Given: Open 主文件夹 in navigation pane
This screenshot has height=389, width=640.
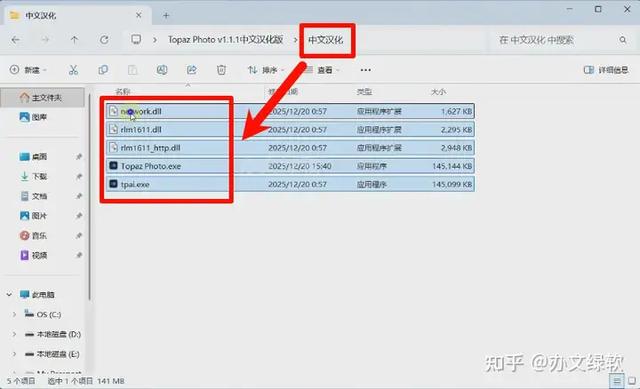Looking at the screenshot, I should click(x=42, y=98).
